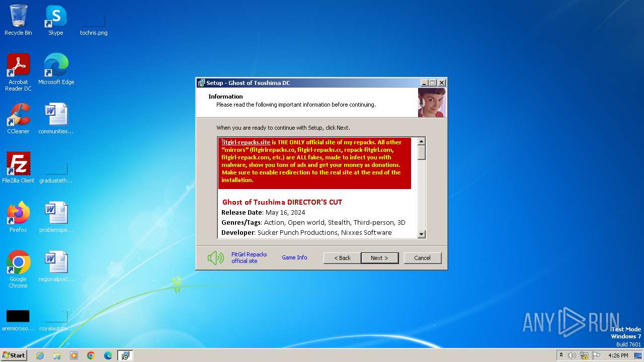
Task: Open Edge from the taskbar
Action: (x=108, y=355)
